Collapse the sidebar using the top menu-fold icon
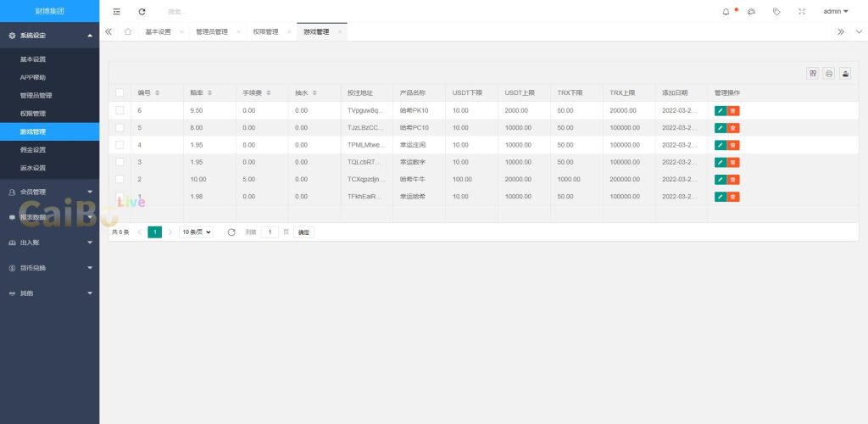This screenshot has height=424, width=868. (117, 11)
